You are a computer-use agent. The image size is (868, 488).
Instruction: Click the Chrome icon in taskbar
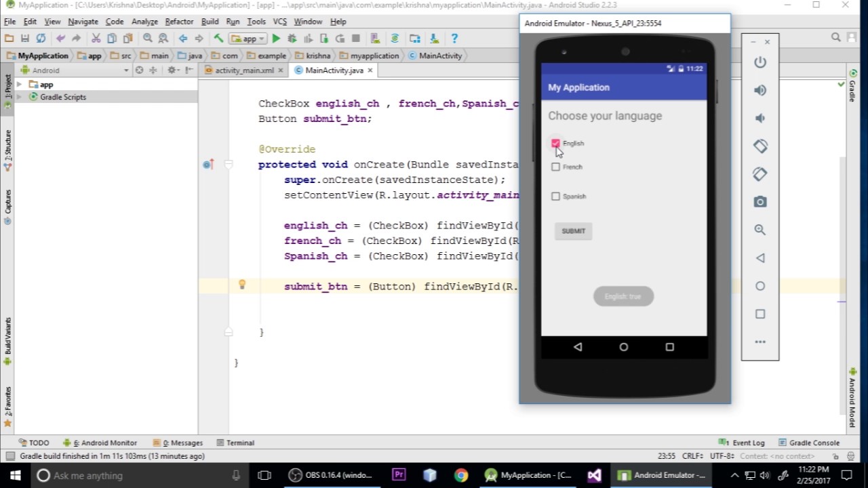[x=461, y=475]
